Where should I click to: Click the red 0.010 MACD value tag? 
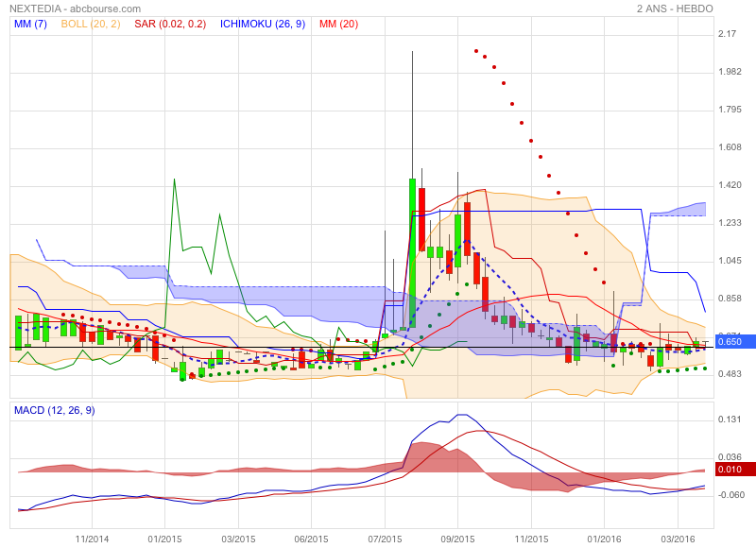pos(735,469)
